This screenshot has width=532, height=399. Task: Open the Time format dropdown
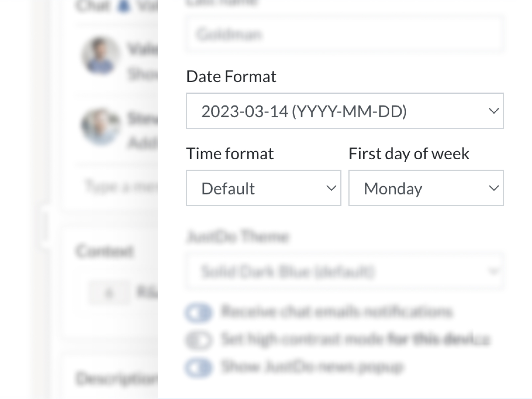[x=263, y=188]
